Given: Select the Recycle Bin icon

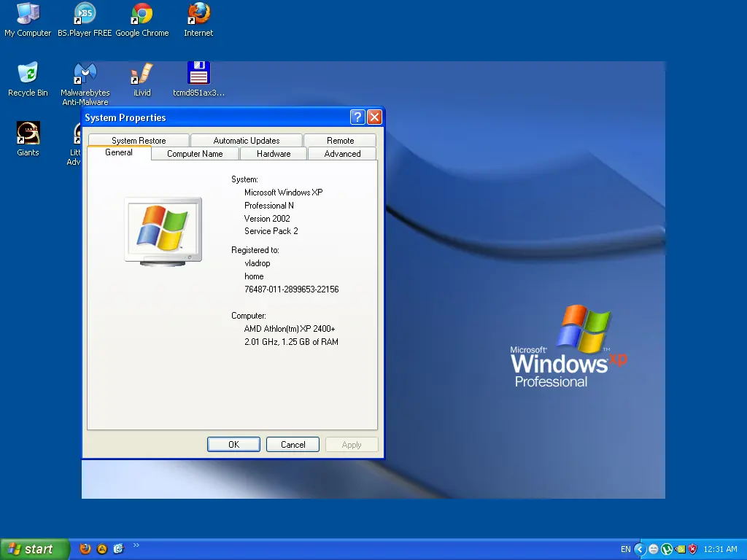Looking at the screenshot, I should tap(28, 74).
